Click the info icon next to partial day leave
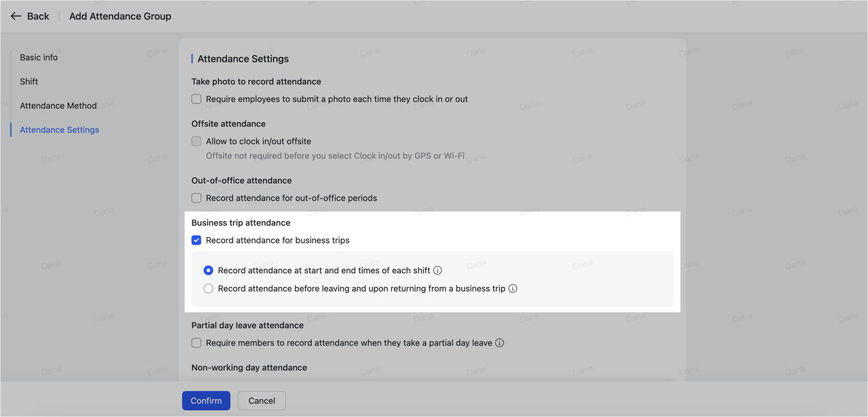 [500, 342]
